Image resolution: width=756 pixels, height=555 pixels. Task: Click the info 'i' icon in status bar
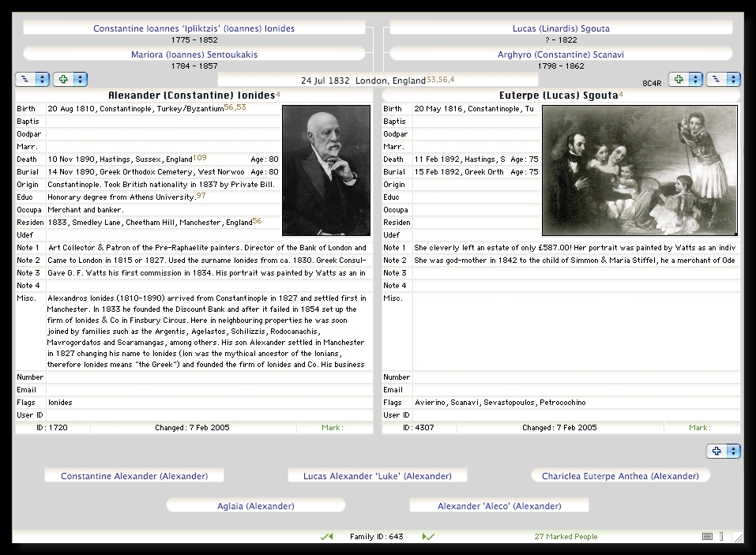[x=721, y=537]
